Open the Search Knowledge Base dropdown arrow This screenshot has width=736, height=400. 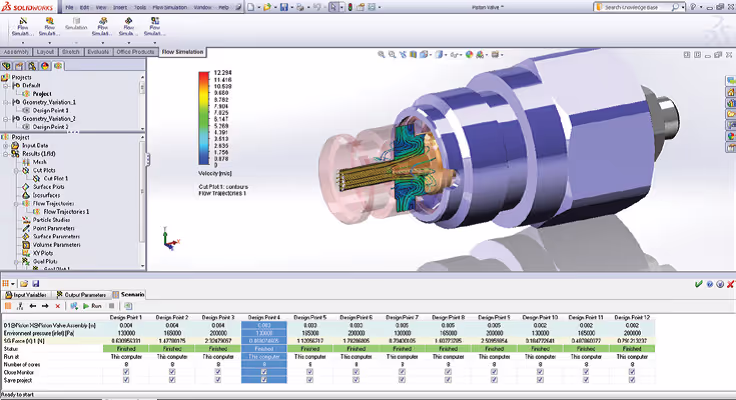(x=683, y=7)
